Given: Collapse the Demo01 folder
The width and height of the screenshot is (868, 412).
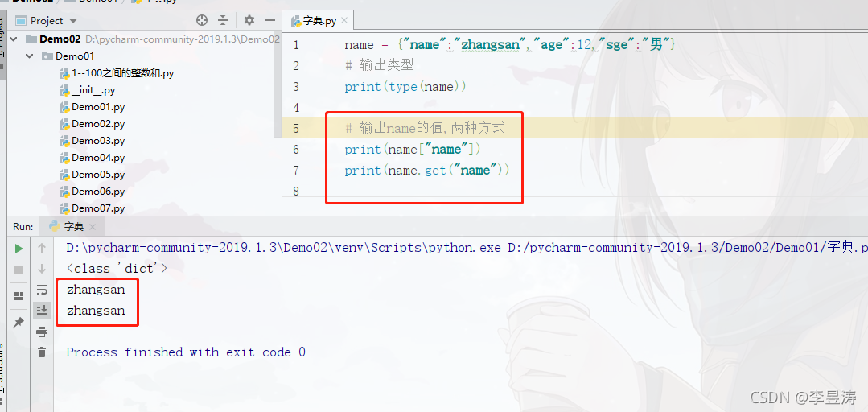Looking at the screenshot, I should point(30,56).
